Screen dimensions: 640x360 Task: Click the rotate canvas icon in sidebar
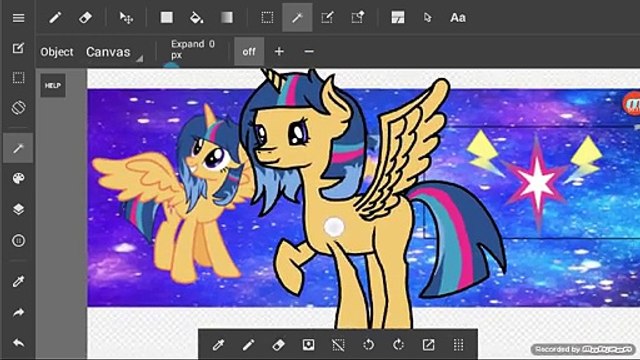point(18,108)
